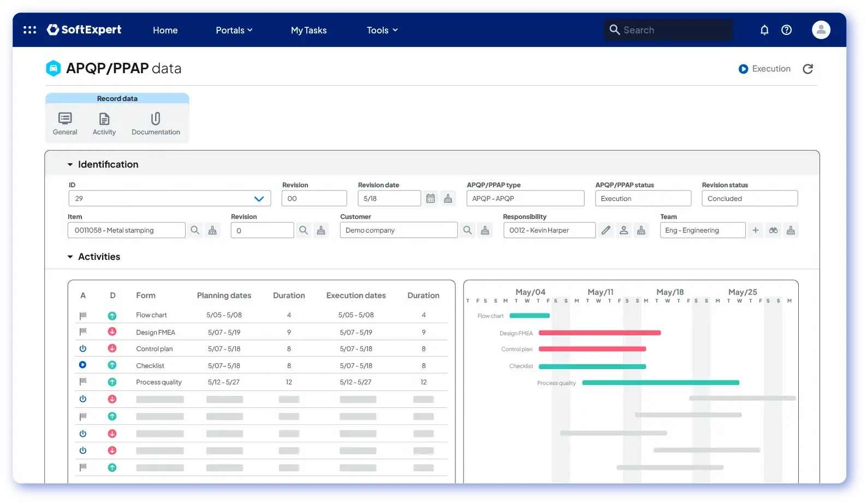Clear the Responsibility field
867x504 pixels.
641,230
